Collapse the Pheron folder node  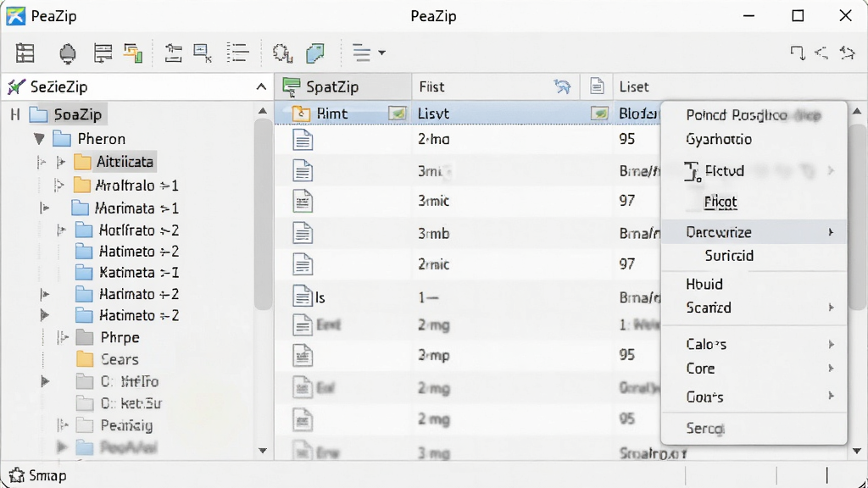pos(39,139)
